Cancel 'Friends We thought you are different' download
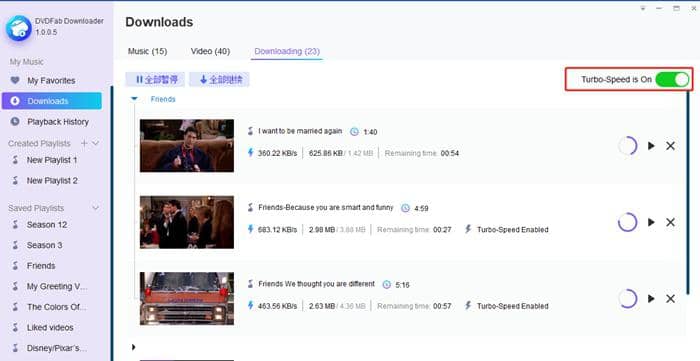The height and width of the screenshot is (361, 700). click(x=670, y=299)
